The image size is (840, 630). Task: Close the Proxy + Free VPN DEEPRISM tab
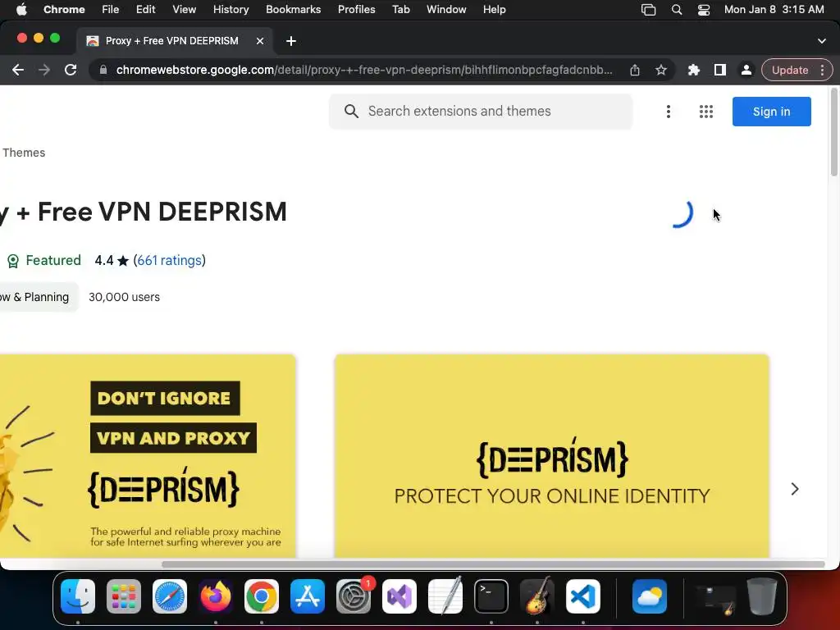[x=260, y=41]
